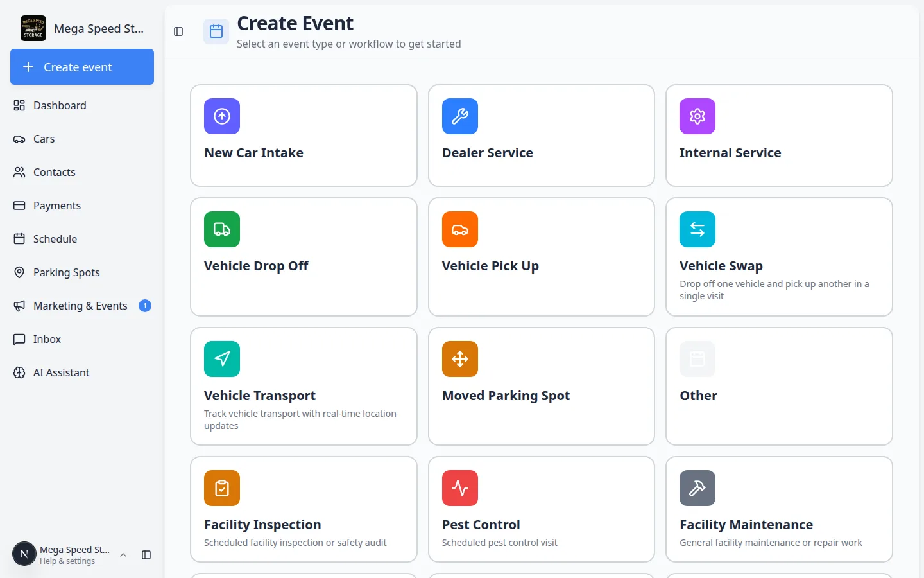
Task: Click the calendar icon beside Create Event title
Action: click(x=216, y=31)
